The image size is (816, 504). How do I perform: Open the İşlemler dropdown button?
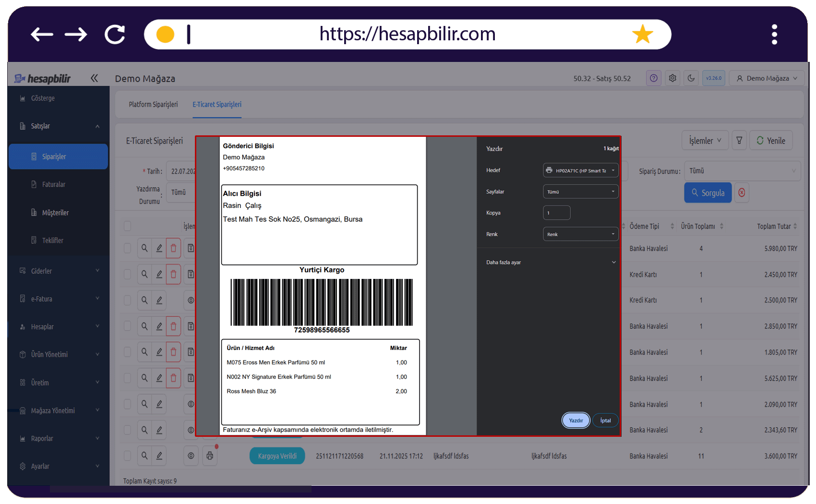point(705,140)
